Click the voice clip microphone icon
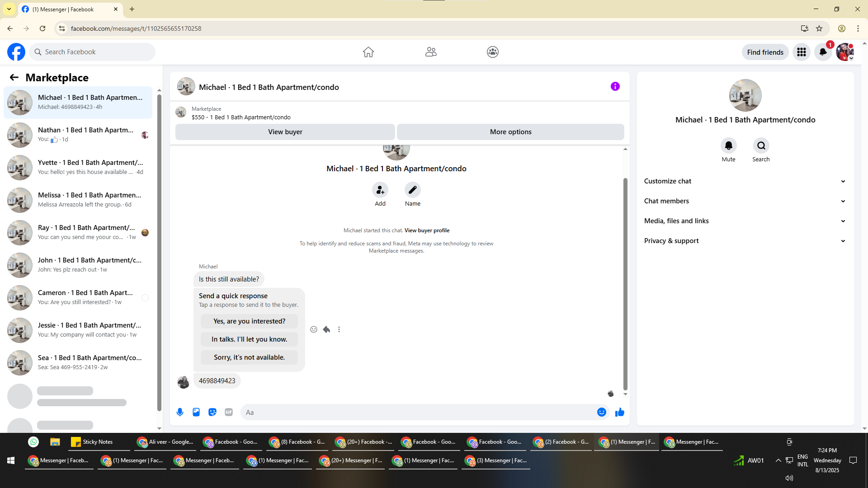This screenshot has height=488, width=868. [180, 412]
